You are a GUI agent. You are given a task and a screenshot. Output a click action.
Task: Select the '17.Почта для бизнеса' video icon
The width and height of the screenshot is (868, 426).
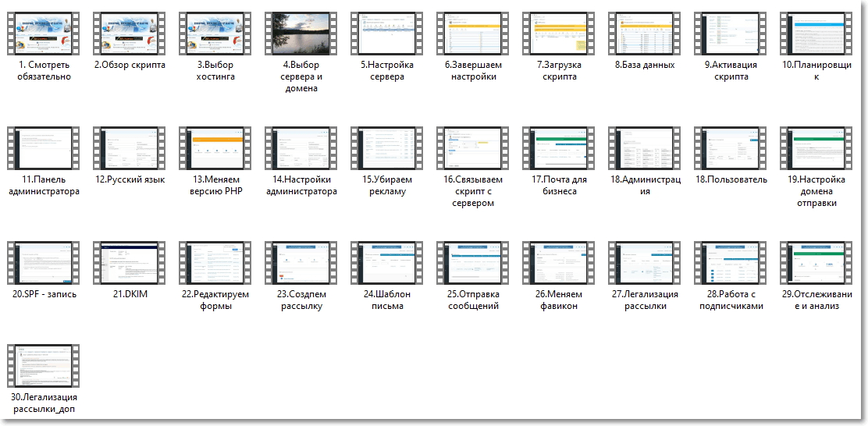[x=559, y=148]
